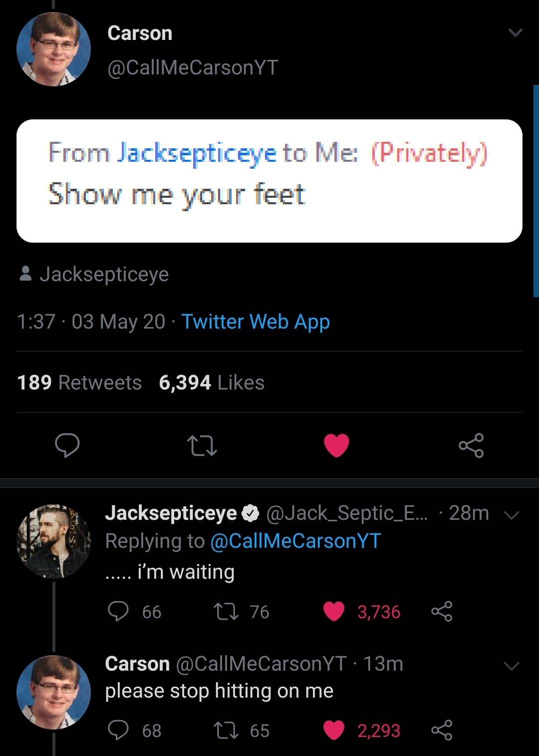Open the Twitter Web App link
Screen dimensions: 539x756
point(256,322)
